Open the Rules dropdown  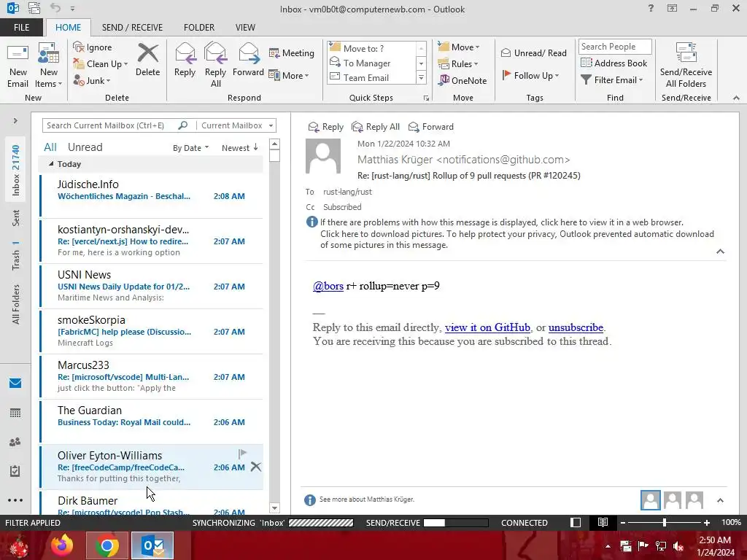pos(458,63)
